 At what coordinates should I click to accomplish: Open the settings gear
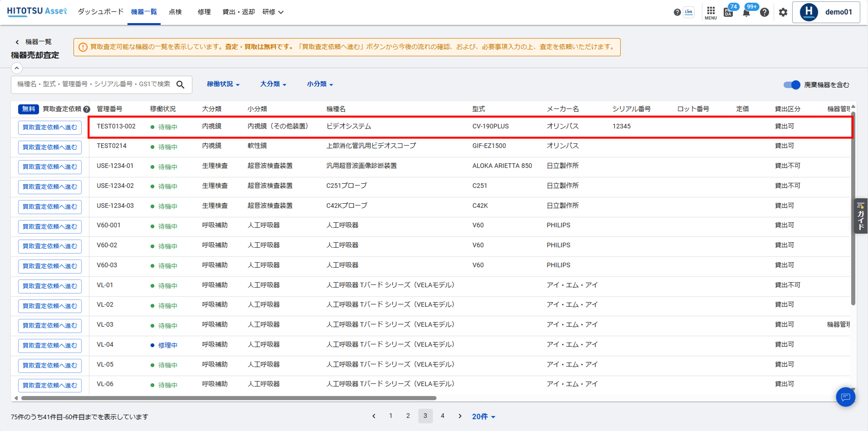pos(783,12)
